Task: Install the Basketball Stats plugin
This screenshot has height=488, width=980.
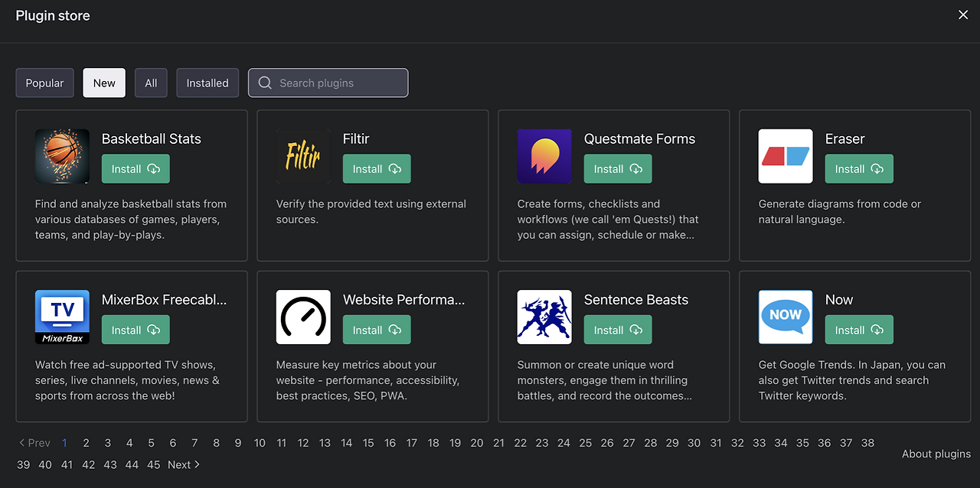Action: point(136,169)
